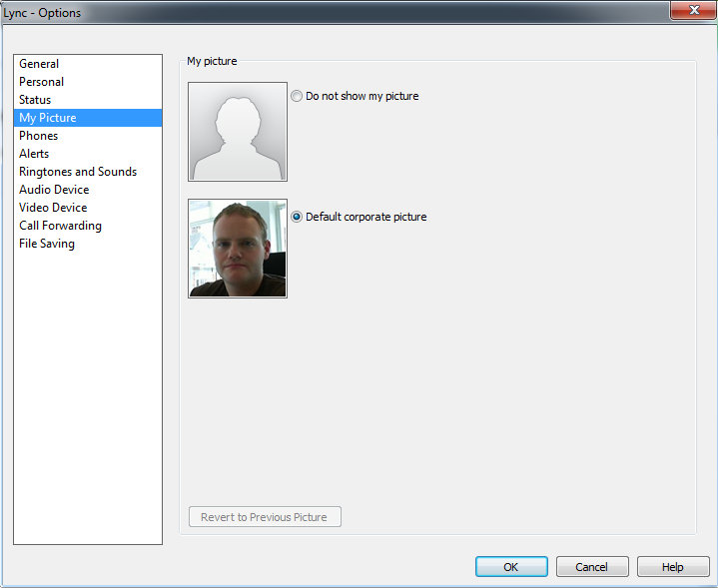Click Revert to Previous Picture button
The height and width of the screenshot is (588, 718).
(265, 516)
